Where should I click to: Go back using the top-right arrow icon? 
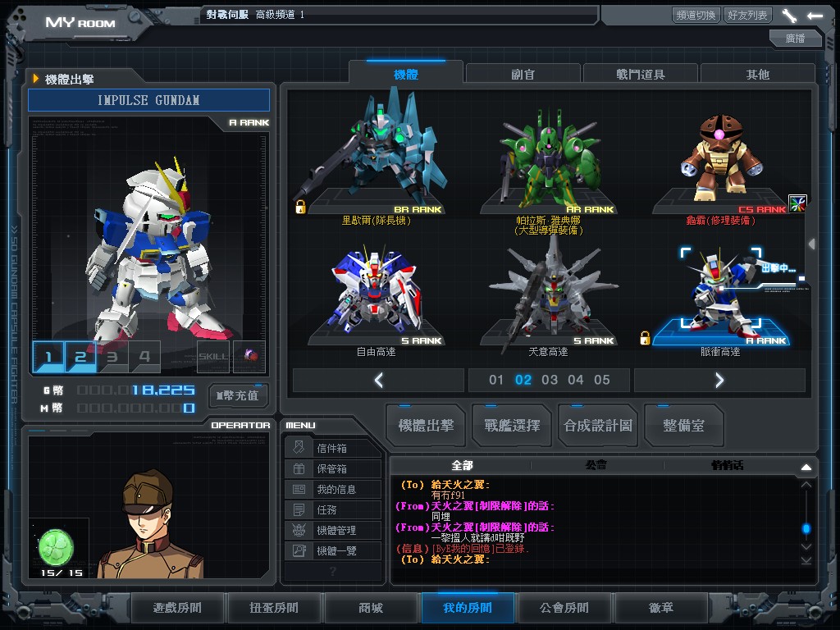pyautogui.click(x=815, y=16)
